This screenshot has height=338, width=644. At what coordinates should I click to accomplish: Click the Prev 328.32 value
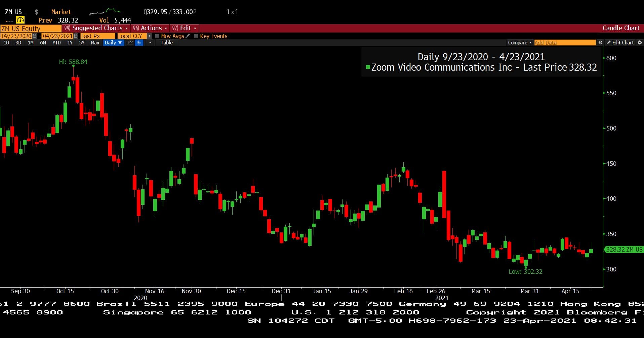[58, 20]
